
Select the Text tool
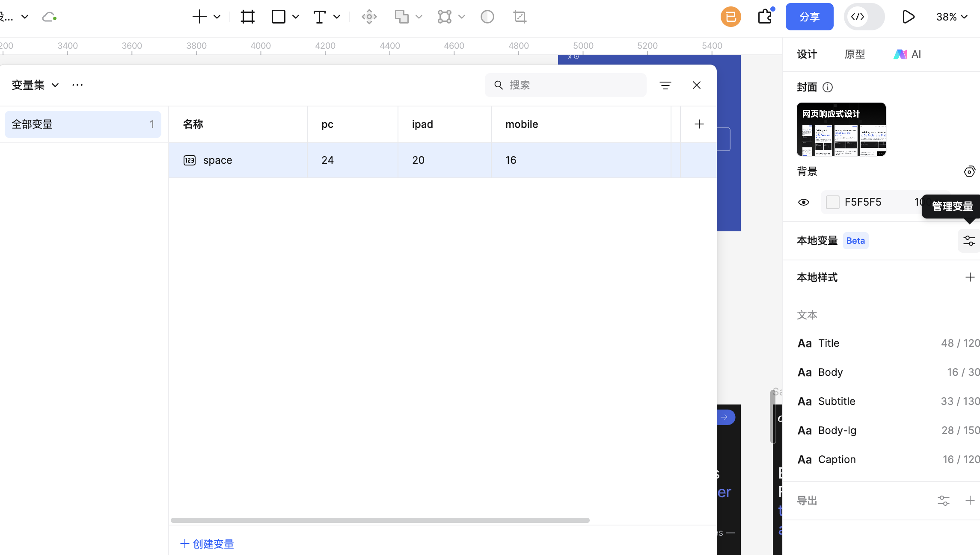click(x=319, y=17)
